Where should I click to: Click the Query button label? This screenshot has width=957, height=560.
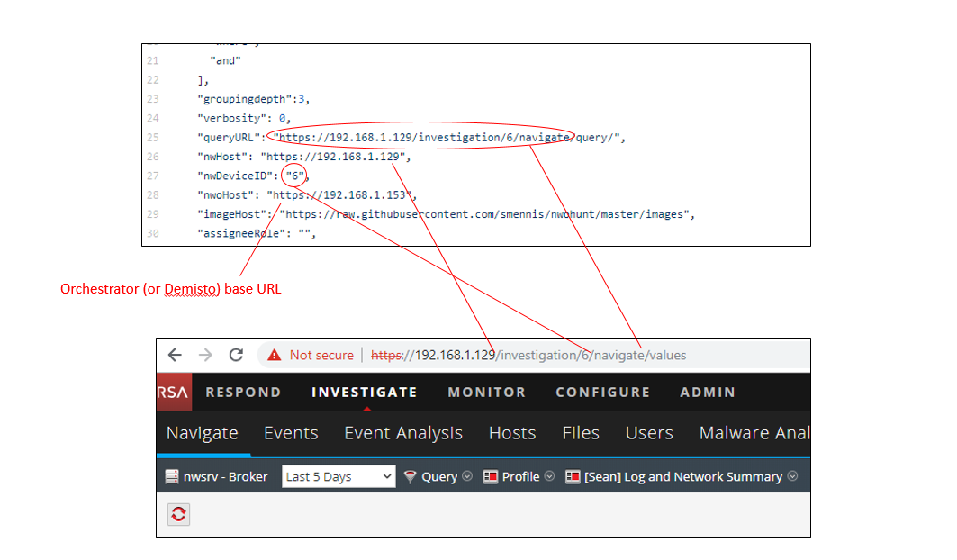pyautogui.click(x=439, y=477)
